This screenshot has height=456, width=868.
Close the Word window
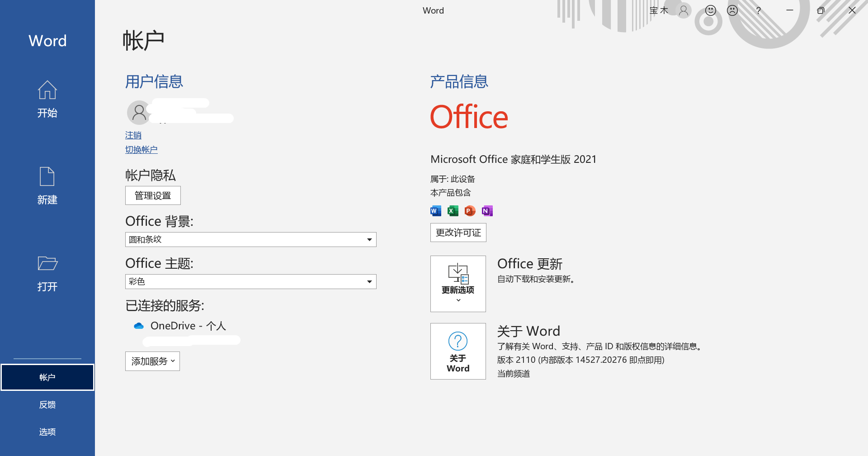pos(852,10)
